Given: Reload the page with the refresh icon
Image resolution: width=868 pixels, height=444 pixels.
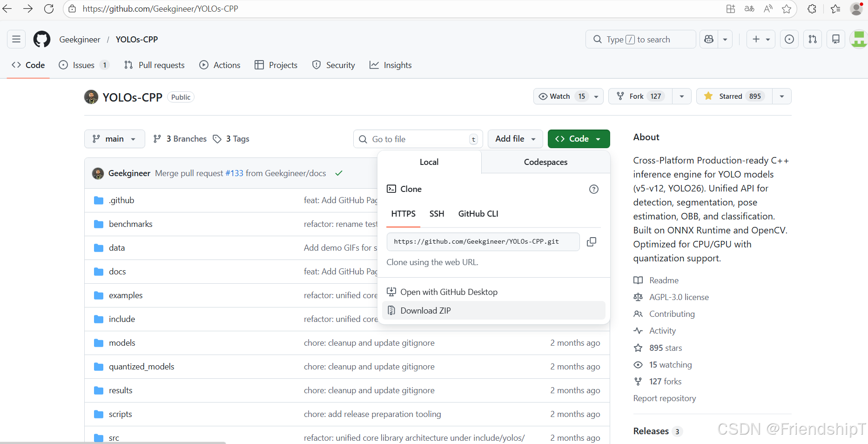Looking at the screenshot, I should click(49, 9).
